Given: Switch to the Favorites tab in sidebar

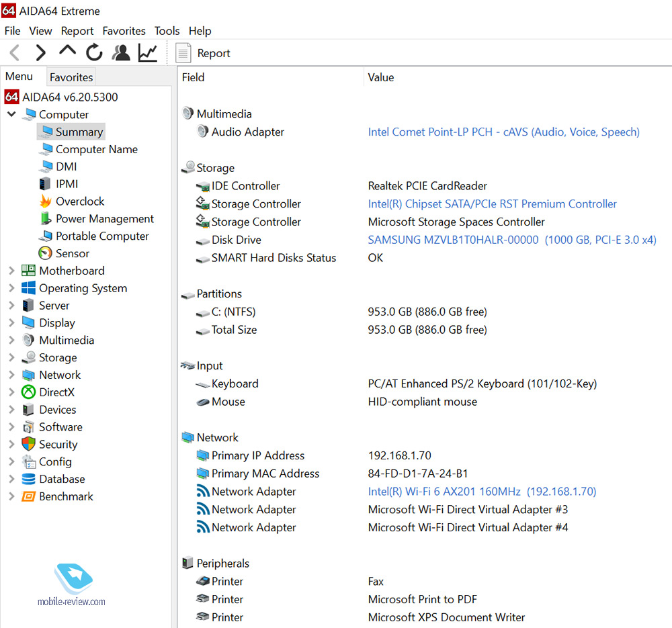Looking at the screenshot, I should (x=71, y=77).
